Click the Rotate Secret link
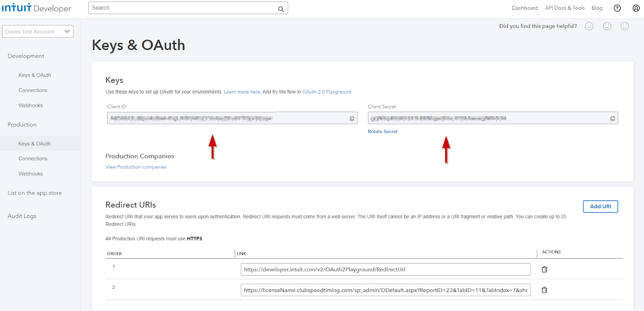The image size is (644, 311). pos(382,131)
